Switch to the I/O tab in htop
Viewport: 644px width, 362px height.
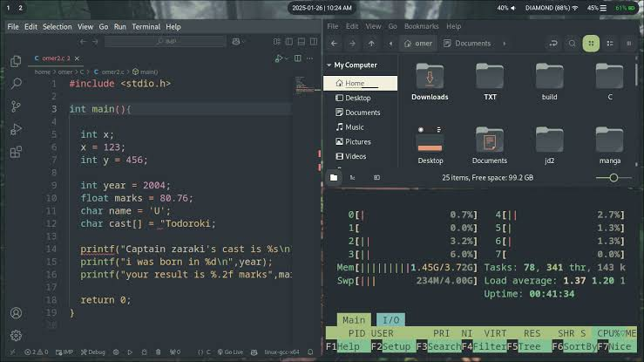point(390,319)
